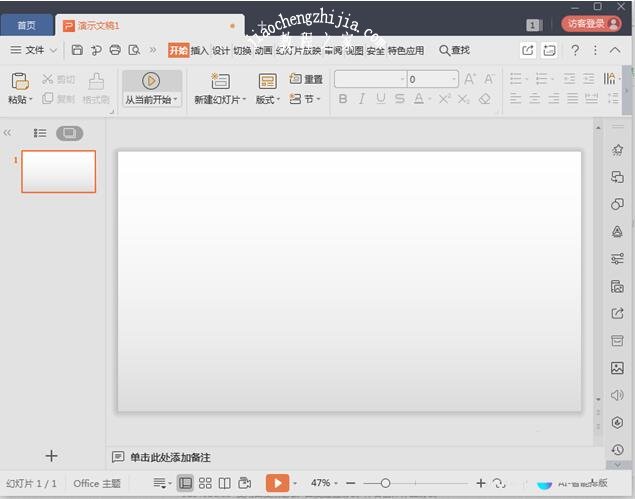This screenshot has width=635, height=499.
Task: Click the Find (查找) search button
Action: [x=454, y=50]
